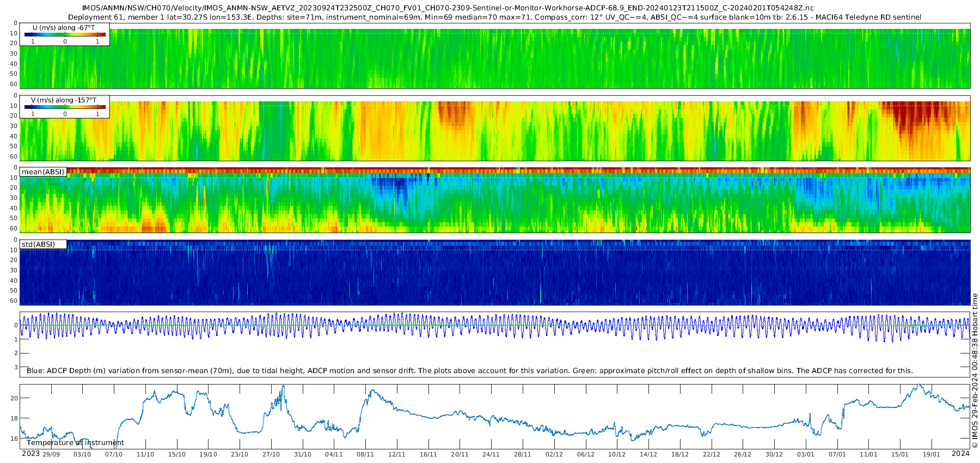The height and width of the screenshot is (463, 980).
Task: Click the 02/12 date tick label
Action: [554, 454]
